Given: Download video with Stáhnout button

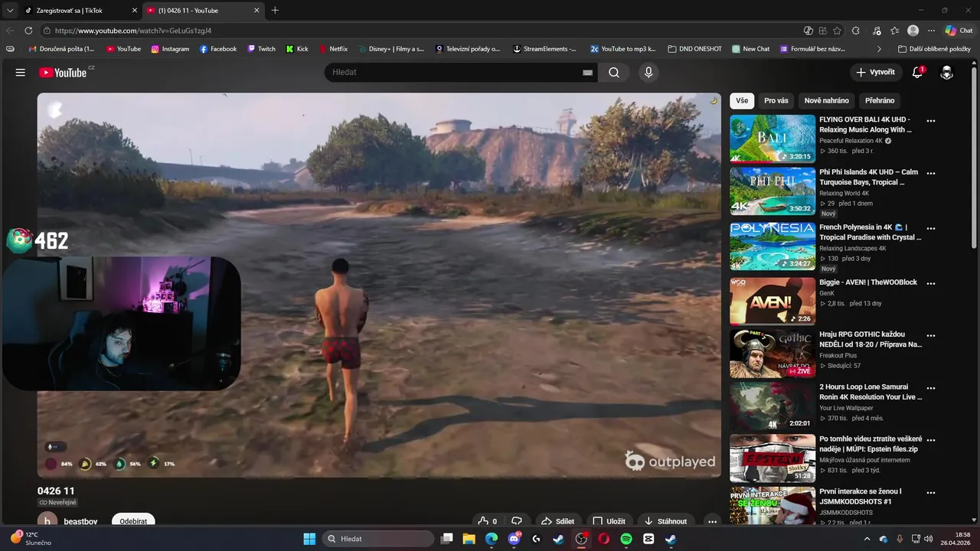Looking at the screenshot, I should (665, 521).
